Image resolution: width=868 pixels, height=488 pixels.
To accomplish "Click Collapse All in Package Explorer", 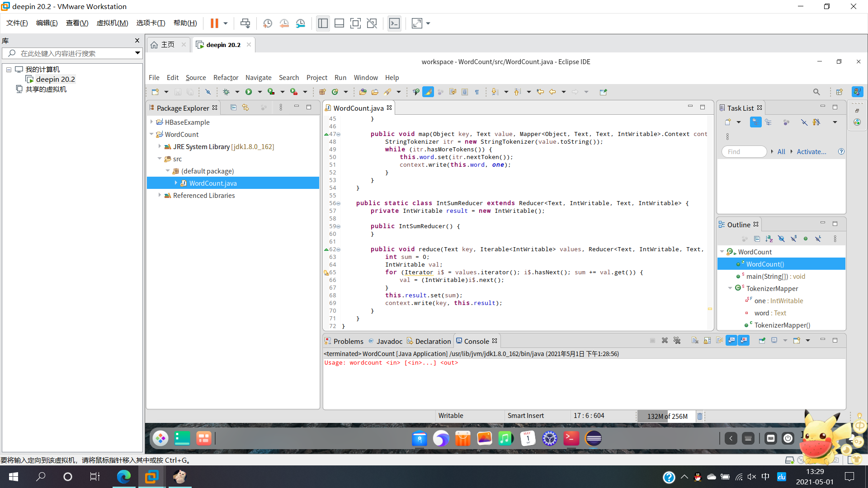I will coord(233,108).
